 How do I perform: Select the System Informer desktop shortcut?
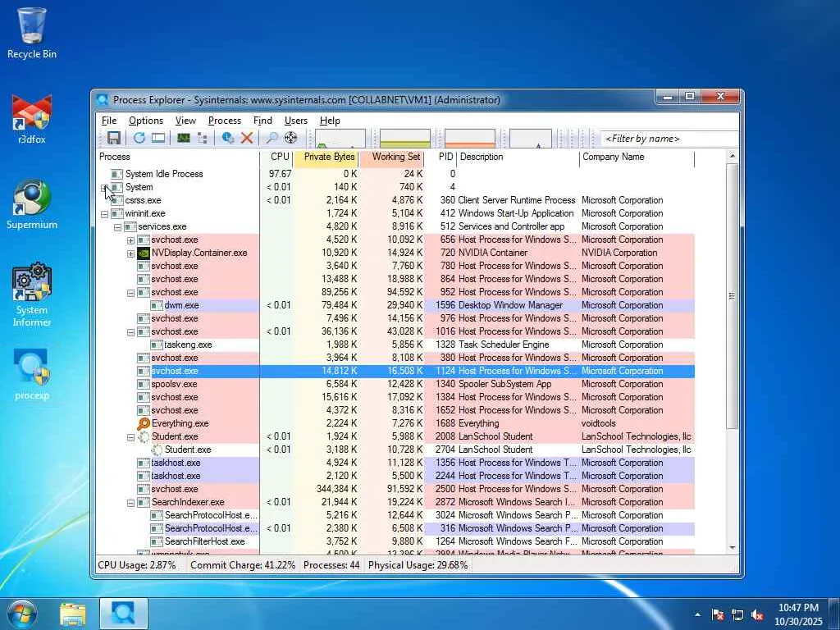[32, 294]
